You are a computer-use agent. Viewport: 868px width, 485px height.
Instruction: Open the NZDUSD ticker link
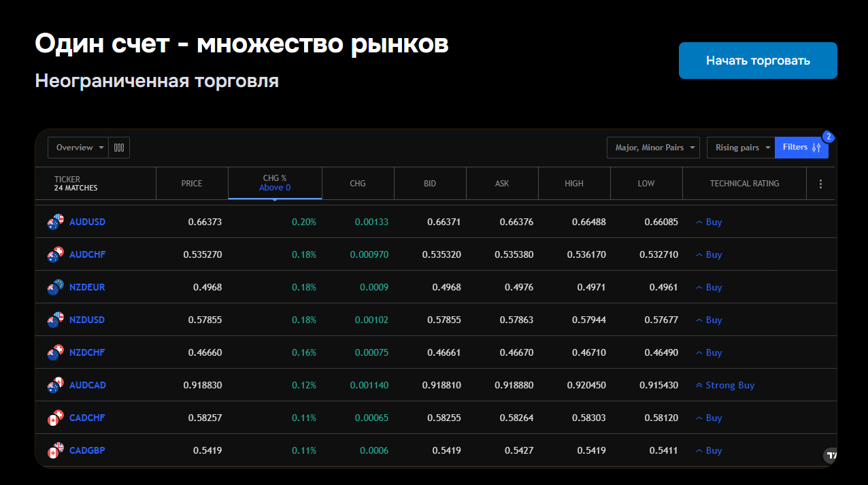[87, 320]
